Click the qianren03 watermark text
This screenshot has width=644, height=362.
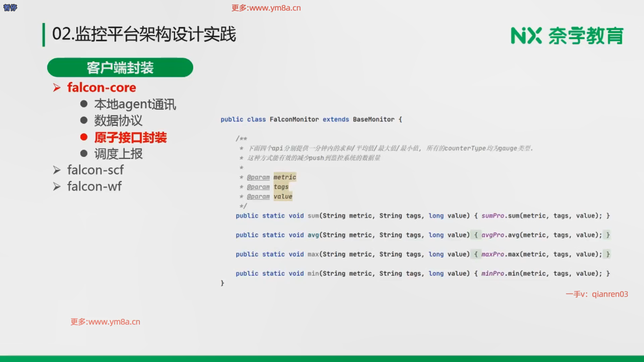[609, 294]
